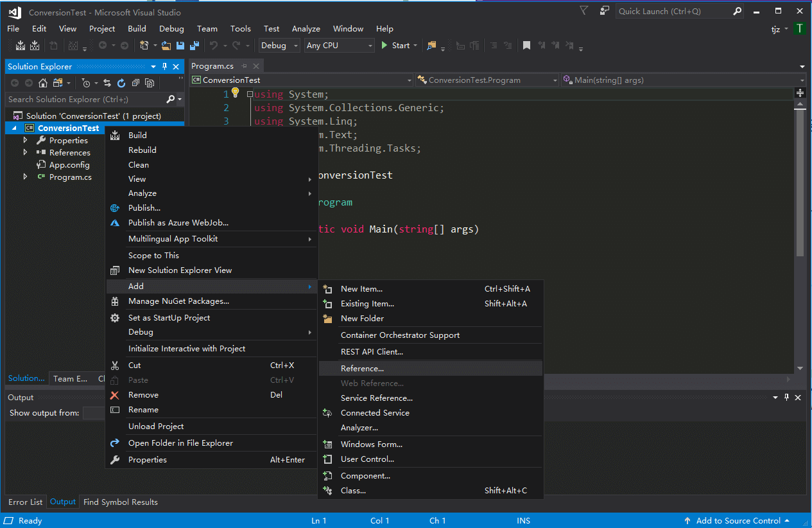Viewport: 812px width, 528px height.
Task: Switch to the Find Symbol Results tab
Action: coord(121,502)
